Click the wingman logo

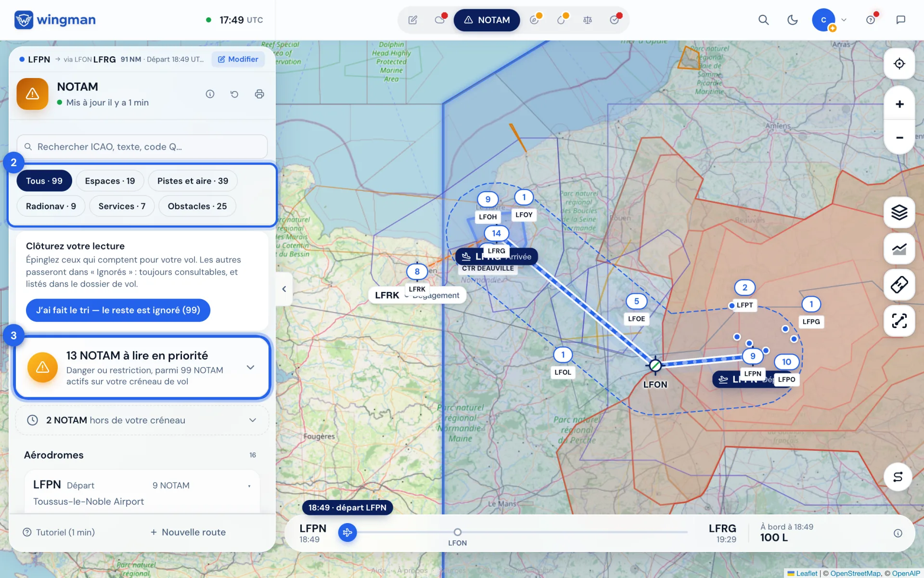(x=55, y=20)
